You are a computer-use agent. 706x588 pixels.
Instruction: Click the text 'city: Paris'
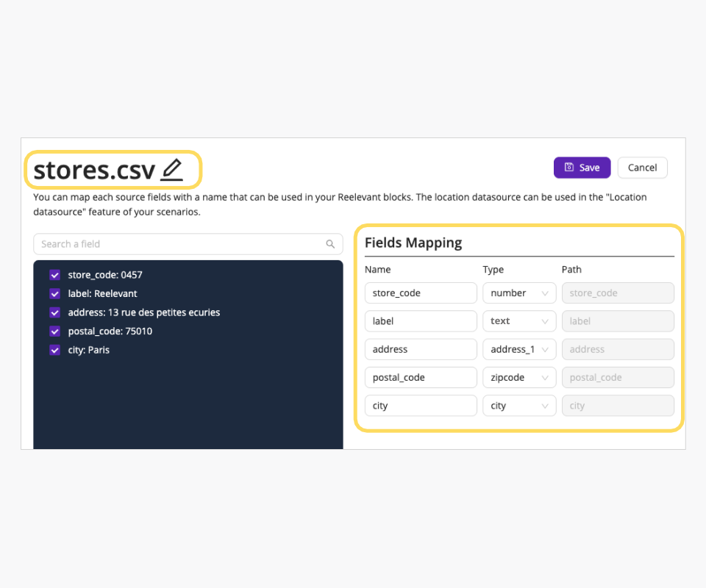[x=89, y=350]
